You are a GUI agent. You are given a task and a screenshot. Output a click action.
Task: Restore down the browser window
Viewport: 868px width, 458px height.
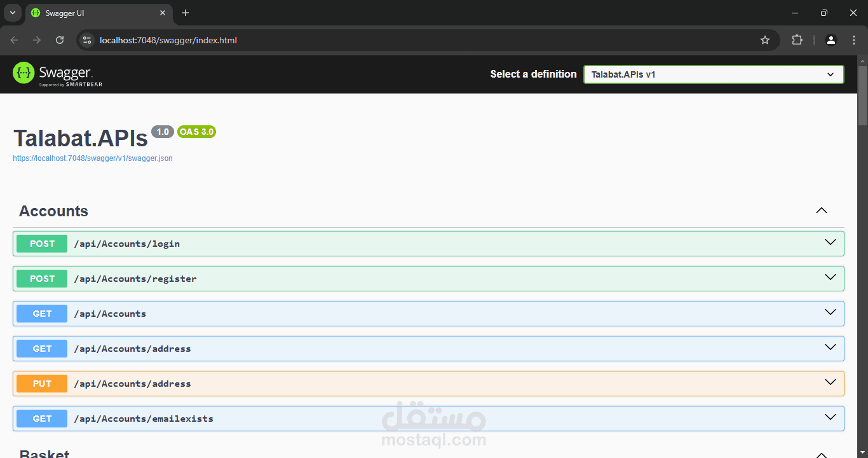click(x=824, y=13)
